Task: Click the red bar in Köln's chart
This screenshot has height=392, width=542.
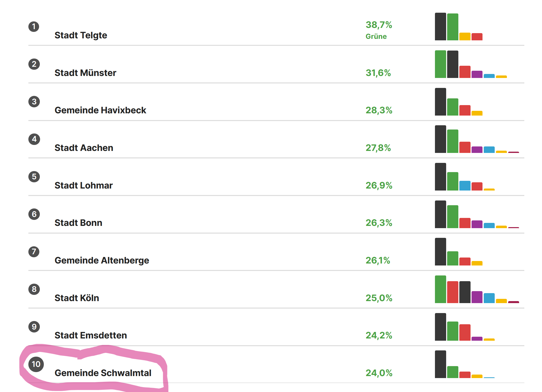Action: pos(452,292)
